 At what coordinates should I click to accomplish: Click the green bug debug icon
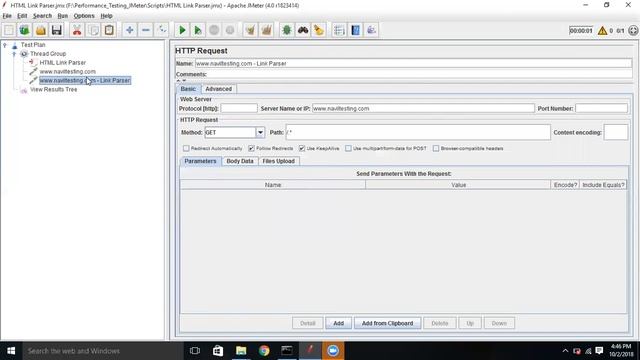click(x=287, y=30)
